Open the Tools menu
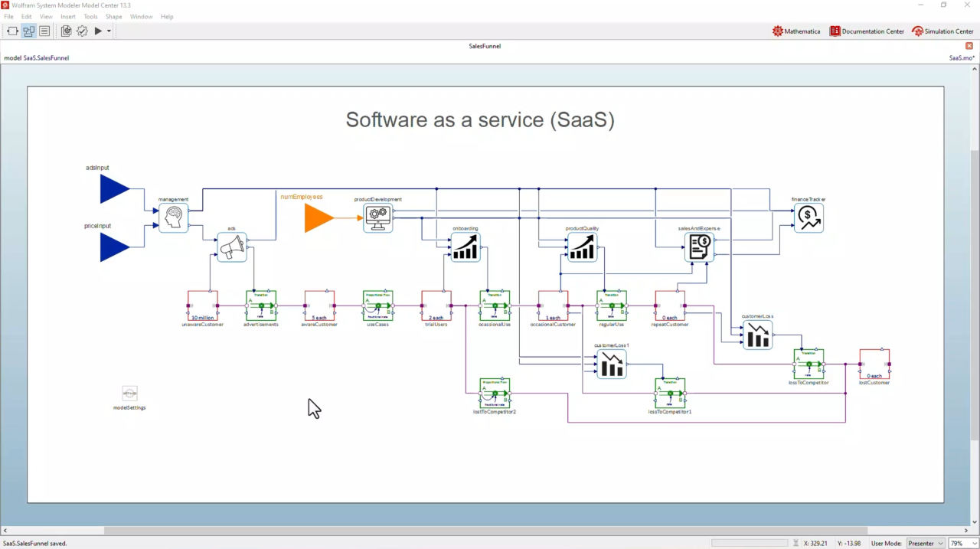 [x=90, y=16]
